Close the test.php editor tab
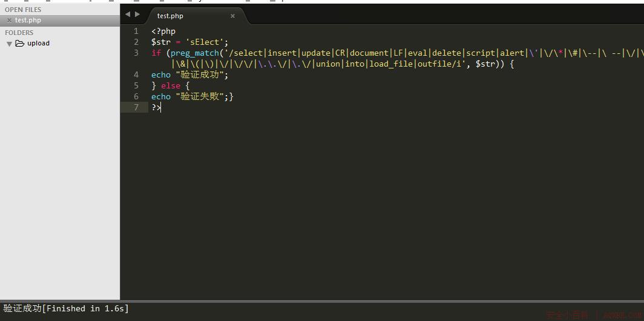644x321 pixels. [x=232, y=16]
